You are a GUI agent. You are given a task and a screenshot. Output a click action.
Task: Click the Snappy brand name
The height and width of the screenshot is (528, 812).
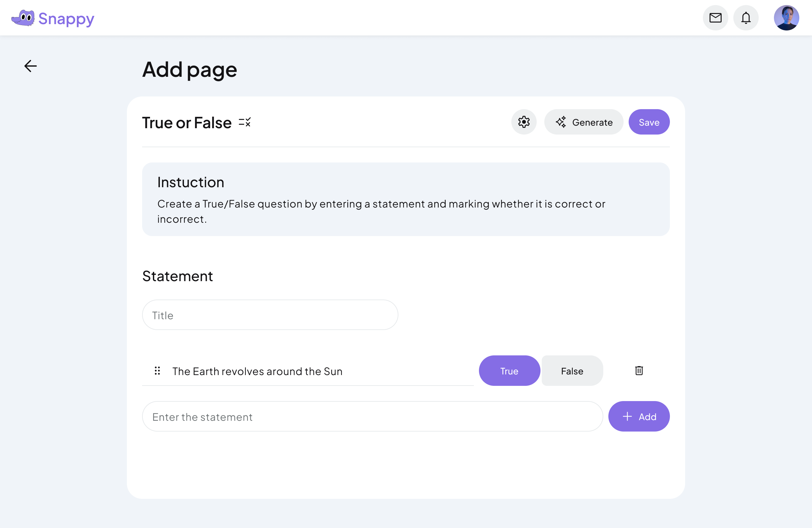coord(66,19)
